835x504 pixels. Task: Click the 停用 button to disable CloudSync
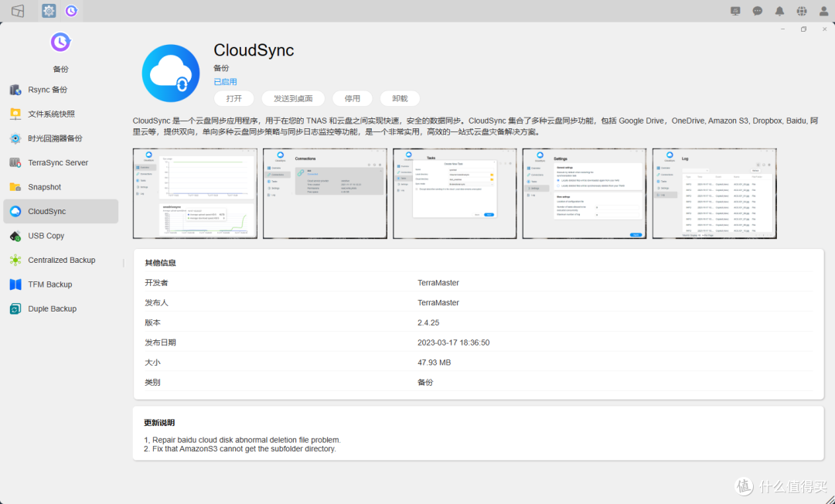pos(352,98)
